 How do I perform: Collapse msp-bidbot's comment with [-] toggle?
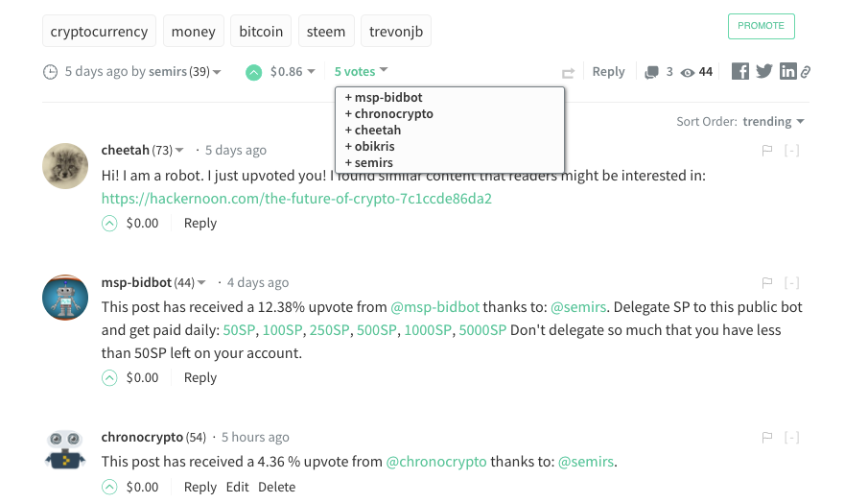[791, 282]
